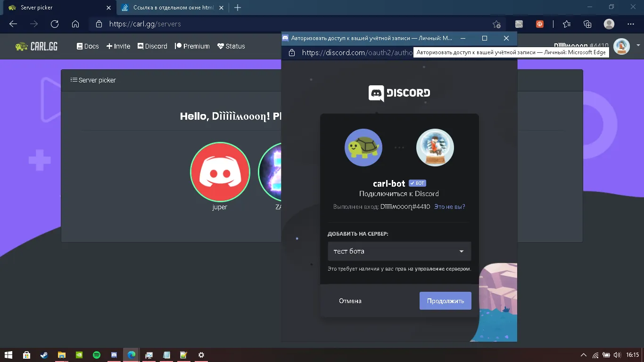Click the volume icon in the system tray
This screenshot has width=644, height=362.
pyautogui.click(x=617, y=355)
